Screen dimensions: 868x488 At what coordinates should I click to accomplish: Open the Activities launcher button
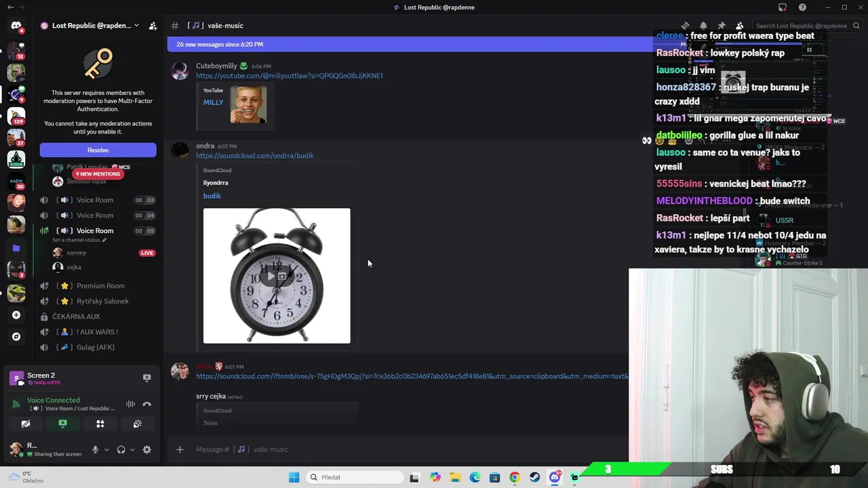coord(100,424)
